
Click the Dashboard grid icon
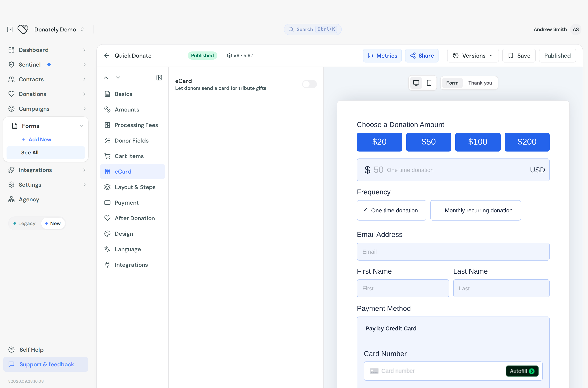pyautogui.click(x=11, y=50)
